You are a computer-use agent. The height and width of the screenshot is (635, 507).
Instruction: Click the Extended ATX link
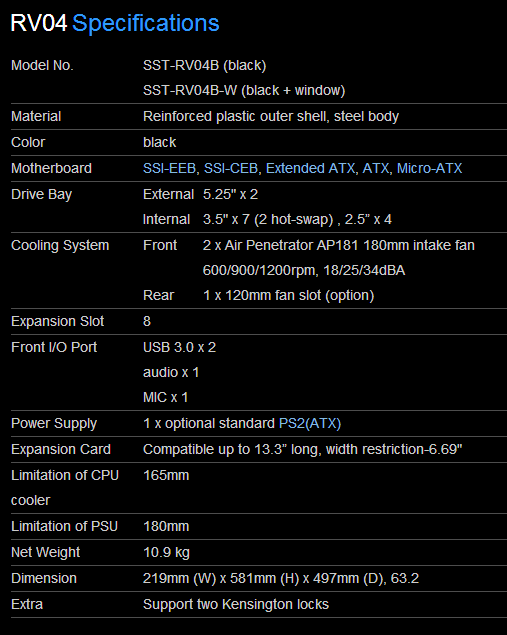pos(310,168)
